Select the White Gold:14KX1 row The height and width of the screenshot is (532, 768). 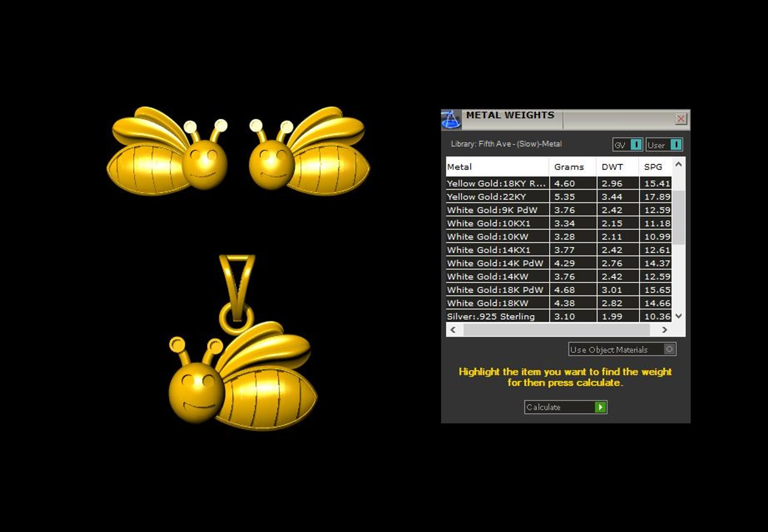pos(559,250)
